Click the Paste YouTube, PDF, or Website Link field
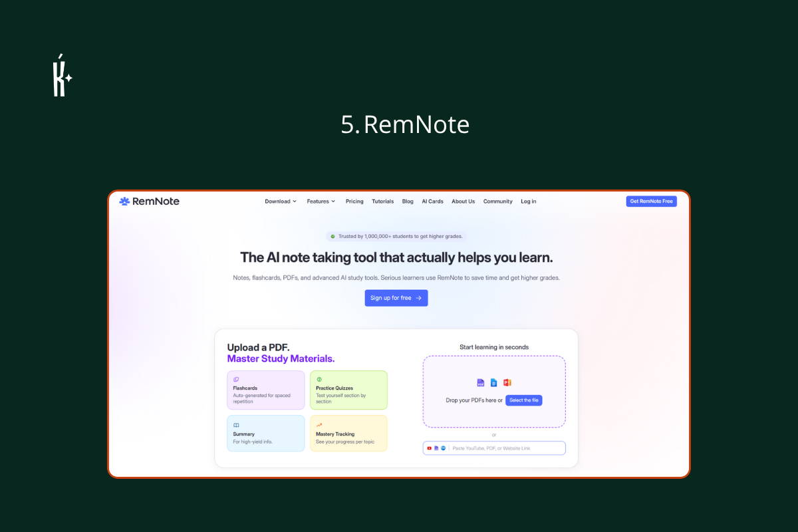Image resolution: width=798 pixels, height=532 pixels. point(494,448)
